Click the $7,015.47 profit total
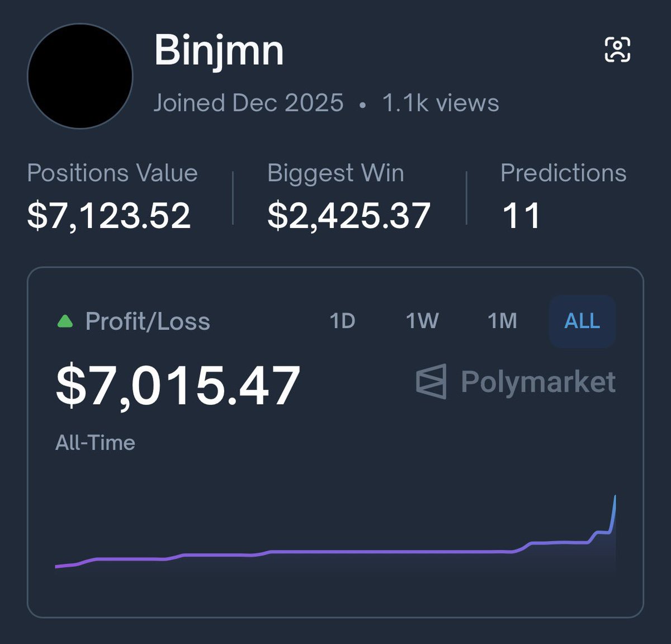Image resolution: width=671 pixels, height=644 pixels. 178,385
